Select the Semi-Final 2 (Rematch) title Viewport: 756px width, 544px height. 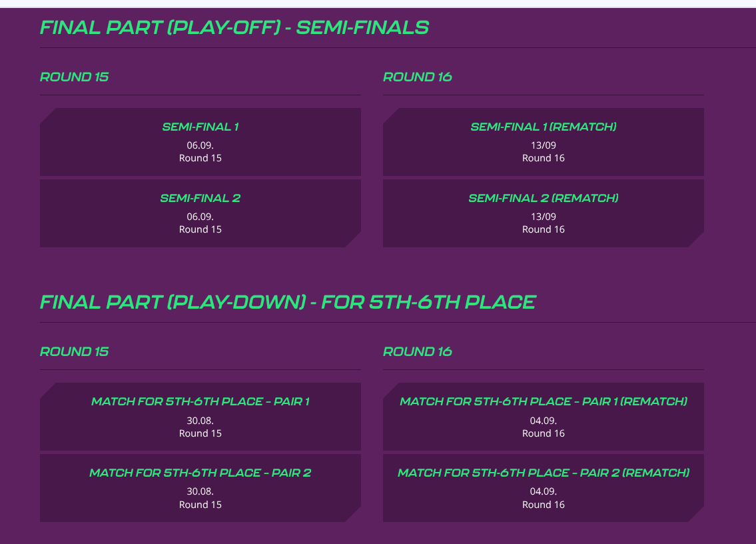coord(544,198)
